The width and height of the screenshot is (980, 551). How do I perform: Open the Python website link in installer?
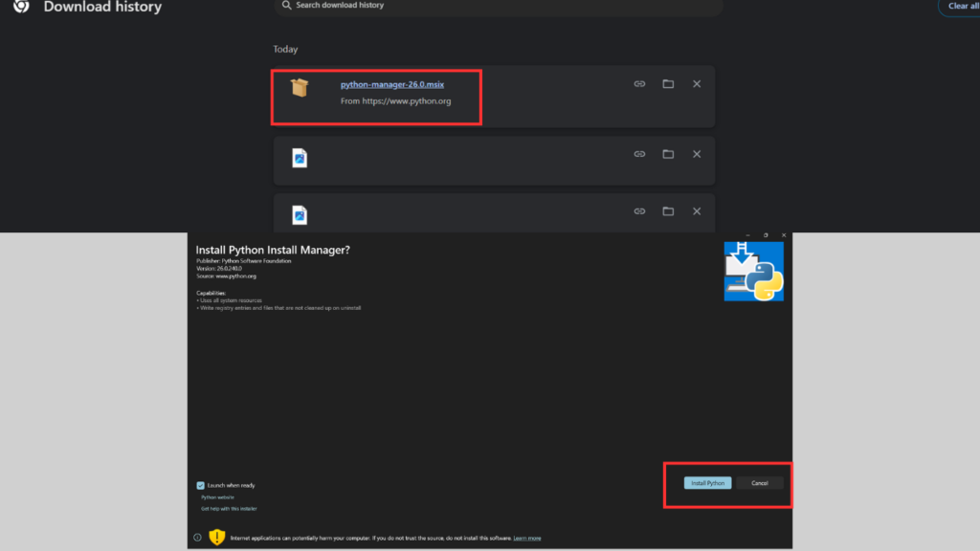pos(217,497)
